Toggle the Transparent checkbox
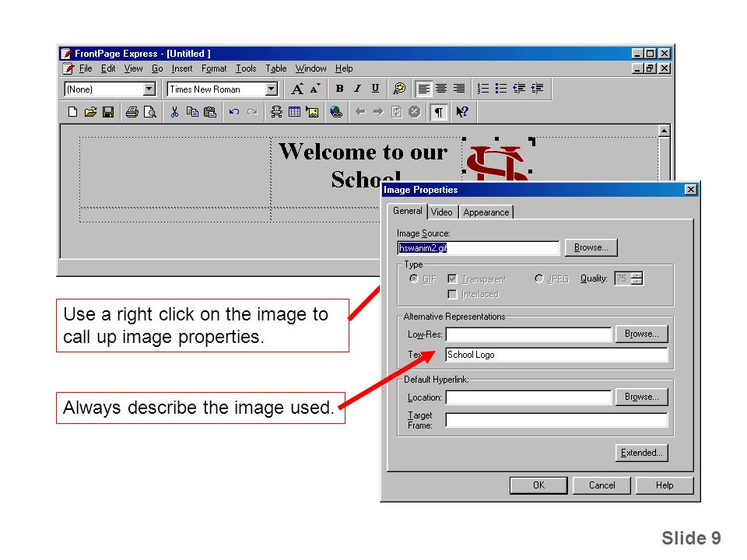The width and height of the screenshot is (747, 560). point(453,278)
